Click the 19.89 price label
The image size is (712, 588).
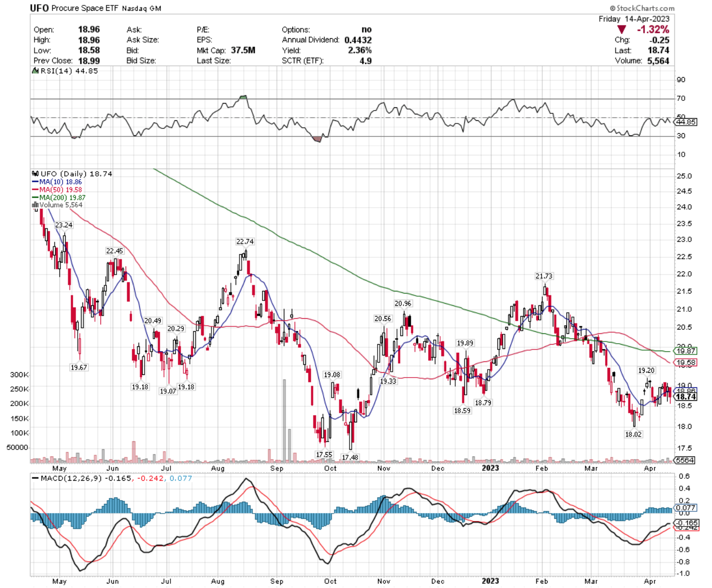465,343
